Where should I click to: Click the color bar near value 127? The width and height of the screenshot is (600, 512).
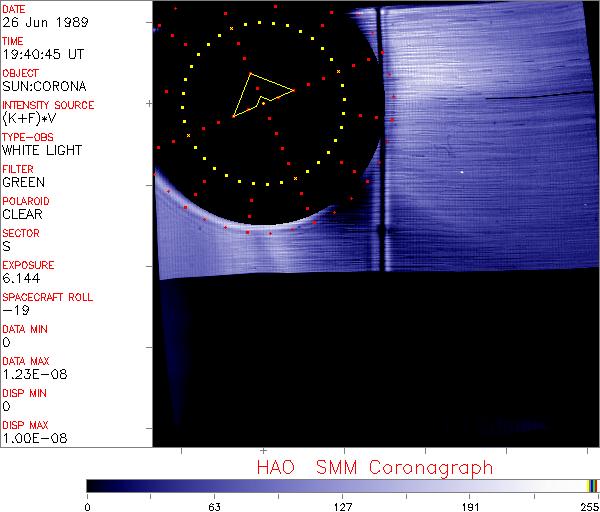click(x=342, y=485)
